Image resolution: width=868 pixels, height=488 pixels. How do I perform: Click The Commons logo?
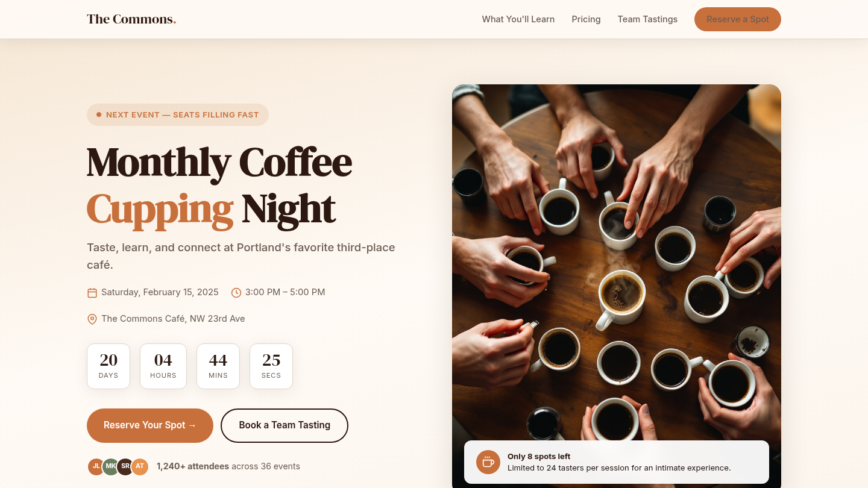tap(131, 19)
